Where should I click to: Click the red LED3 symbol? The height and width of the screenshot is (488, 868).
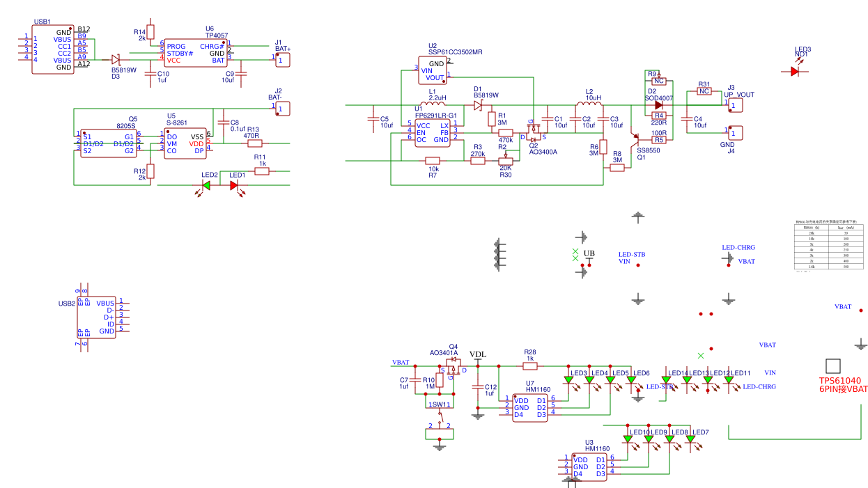795,71
